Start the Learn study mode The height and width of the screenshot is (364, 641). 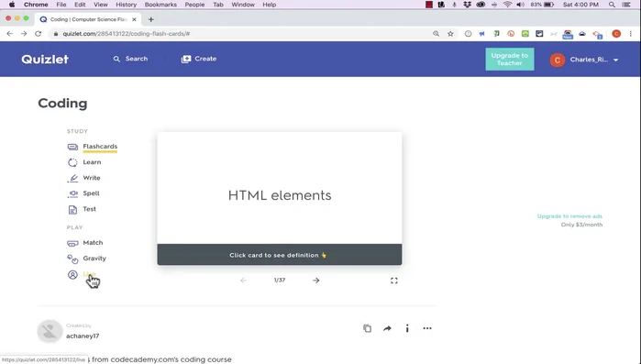pyautogui.click(x=92, y=162)
